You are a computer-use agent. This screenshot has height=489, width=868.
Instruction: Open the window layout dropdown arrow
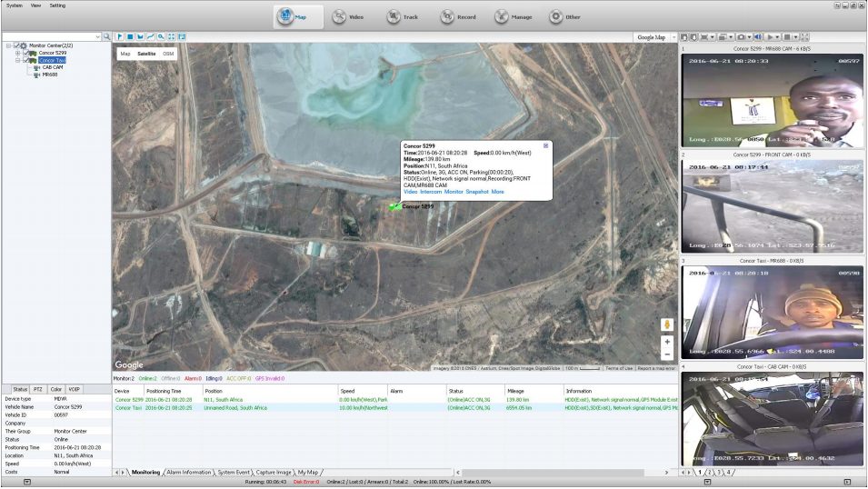(731, 37)
